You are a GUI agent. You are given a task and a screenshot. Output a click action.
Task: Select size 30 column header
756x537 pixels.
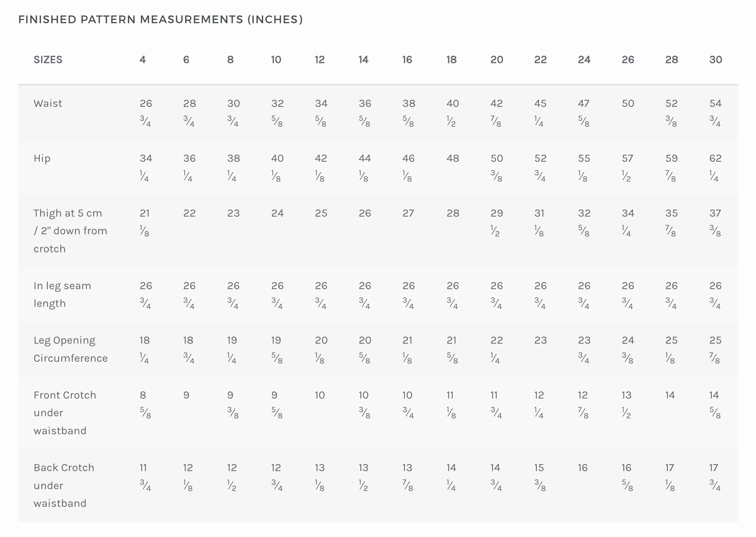[716, 60]
